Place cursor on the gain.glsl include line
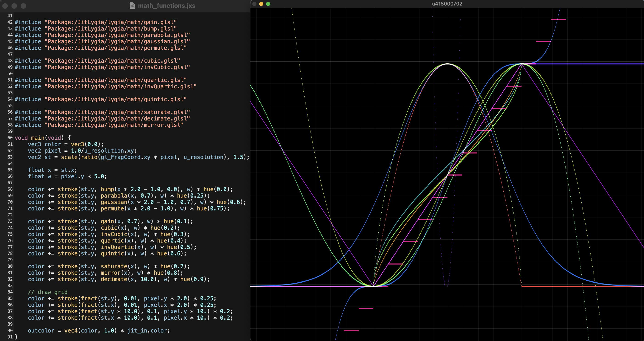The width and height of the screenshot is (644, 341). click(95, 22)
